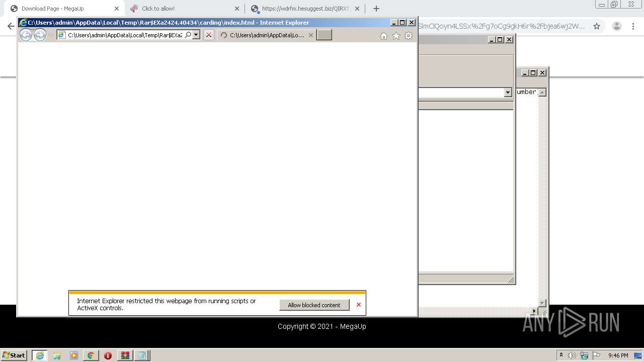Viewport: 644px width, 362px height.
Task: Open recent pages dropdown beside Forward arrow
Action: click(51, 35)
